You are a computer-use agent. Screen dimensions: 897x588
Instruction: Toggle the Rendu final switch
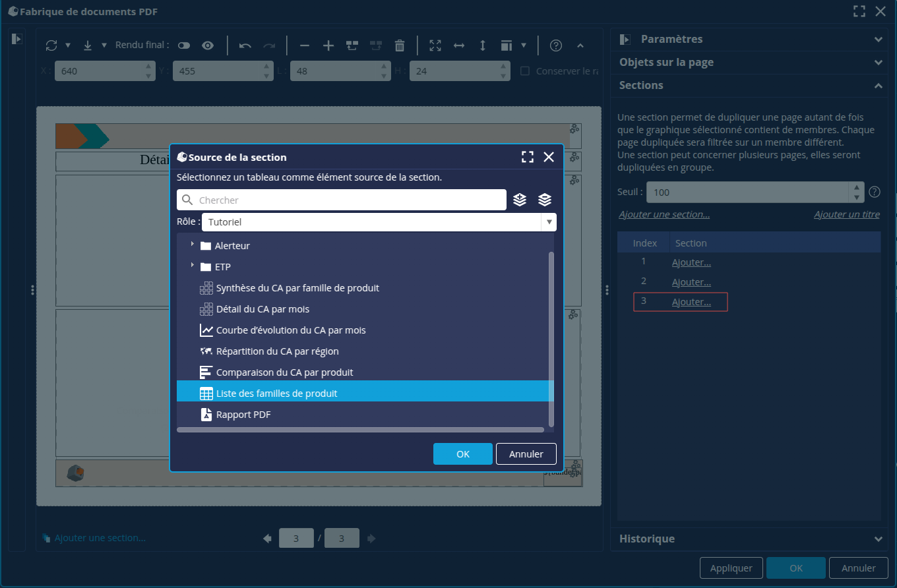[184, 45]
